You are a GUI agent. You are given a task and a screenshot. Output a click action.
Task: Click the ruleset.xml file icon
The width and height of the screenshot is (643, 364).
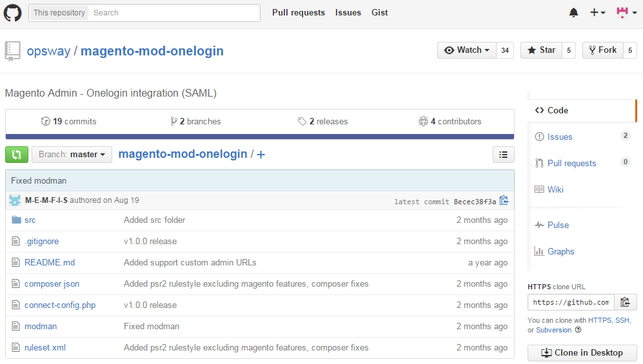point(15,348)
